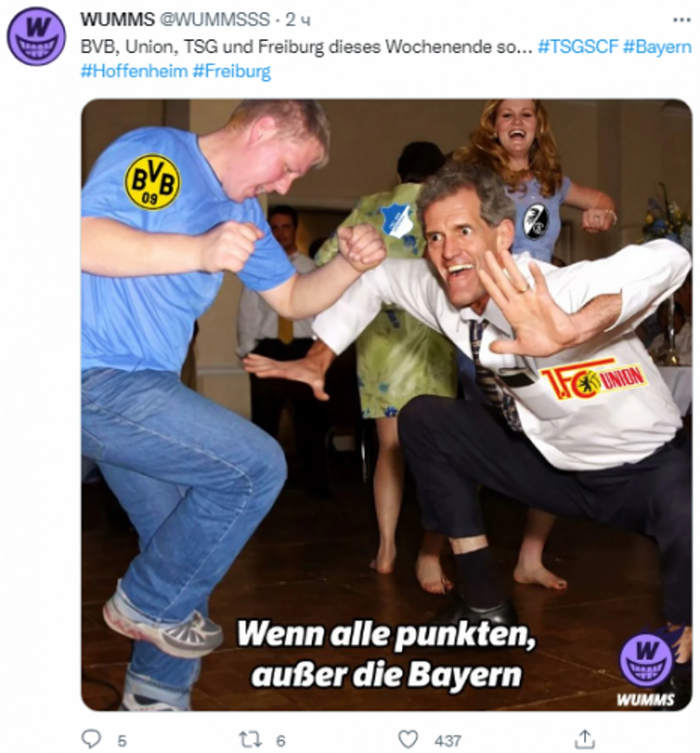Click the WUMMS display name
700x753 pixels.
[x=117, y=20]
